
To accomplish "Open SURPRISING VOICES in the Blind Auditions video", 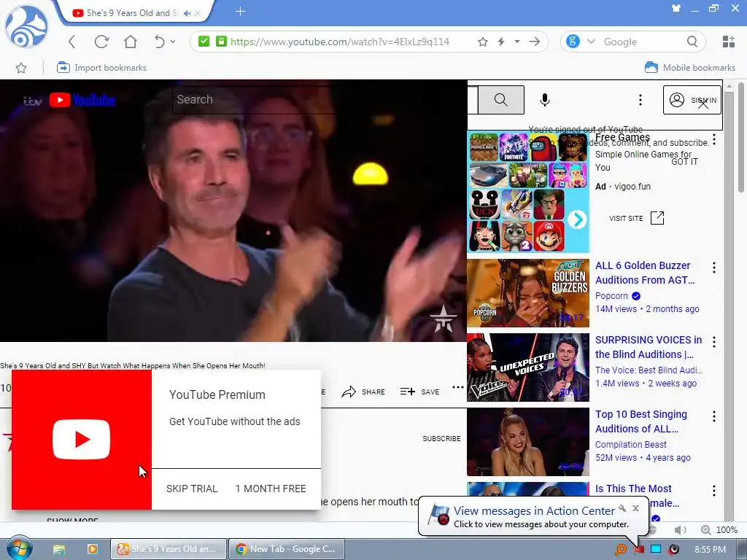I will pyautogui.click(x=649, y=347).
